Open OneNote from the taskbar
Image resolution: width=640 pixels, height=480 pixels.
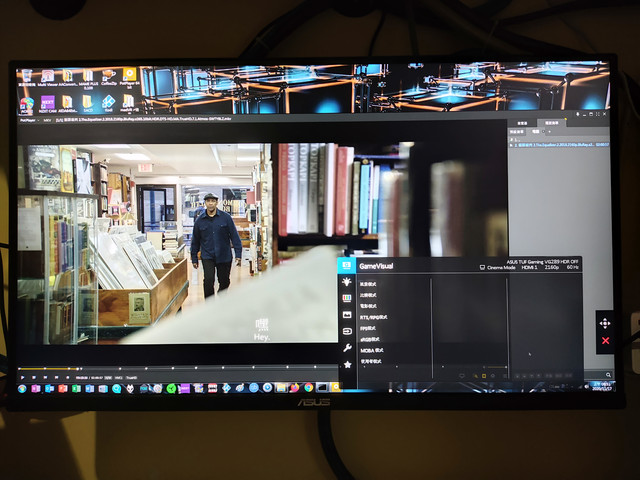point(36,389)
